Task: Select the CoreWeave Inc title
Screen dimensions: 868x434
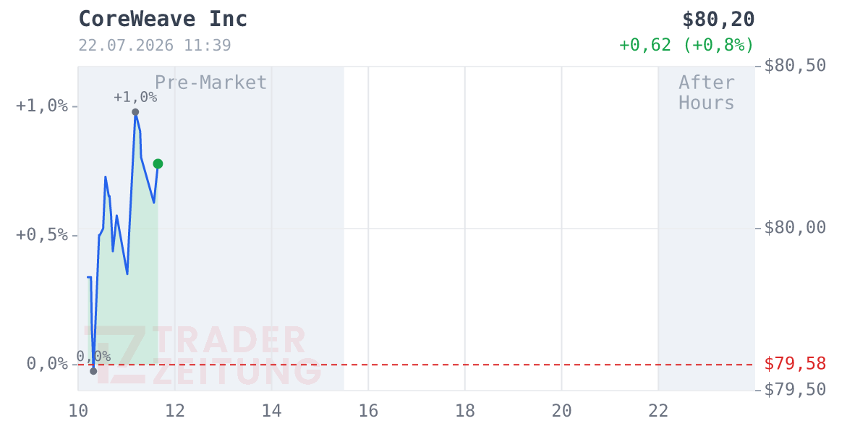Action: point(163,20)
